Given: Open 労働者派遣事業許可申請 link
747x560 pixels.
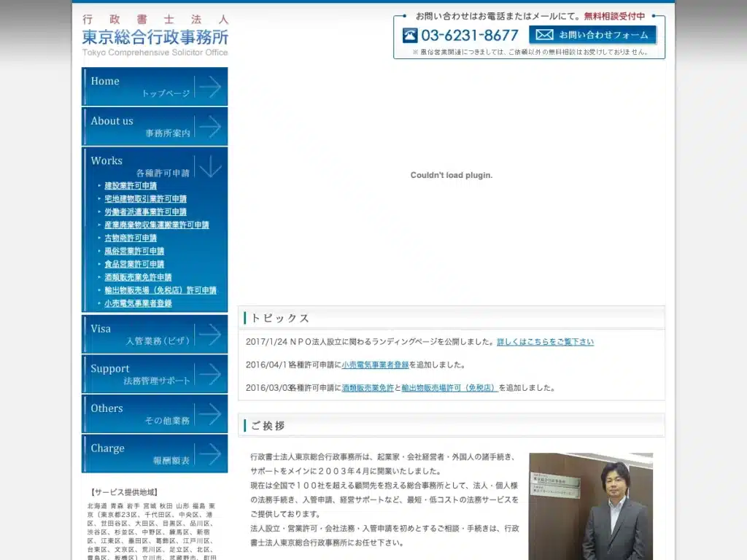Looking at the screenshot, I should click(145, 211).
